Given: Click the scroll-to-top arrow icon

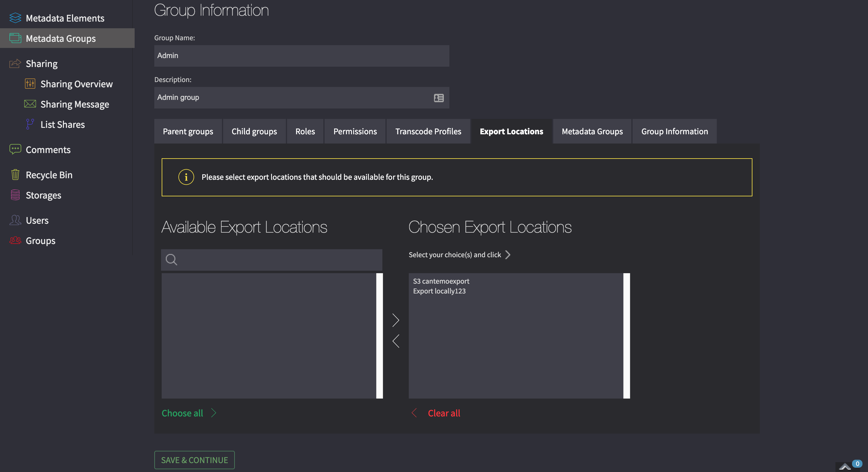Looking at the screenshot, I should (x=845, y=466).
